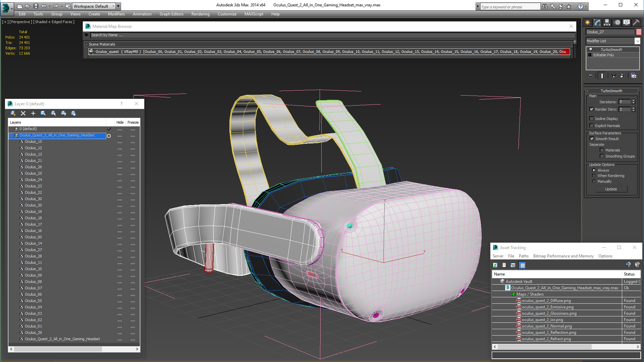Open the Display command panel tab
The image size is (644, 362).
[x=627, y=22]
